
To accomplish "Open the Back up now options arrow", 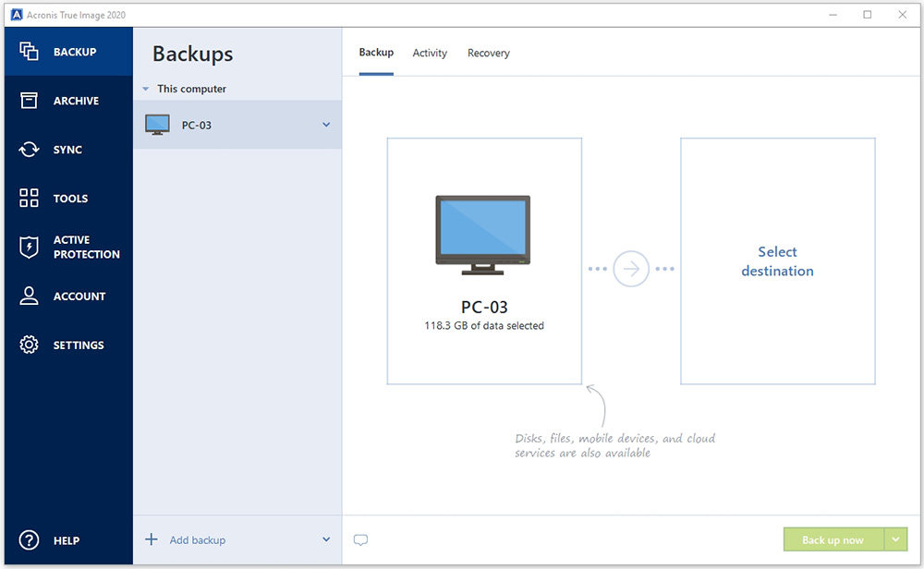I will (895, 539).
